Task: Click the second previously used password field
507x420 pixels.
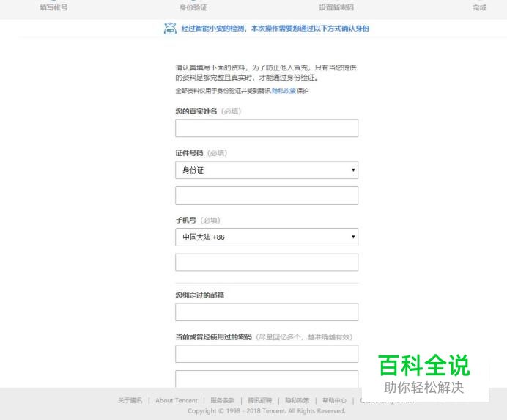Action: (x=267, y=379)
